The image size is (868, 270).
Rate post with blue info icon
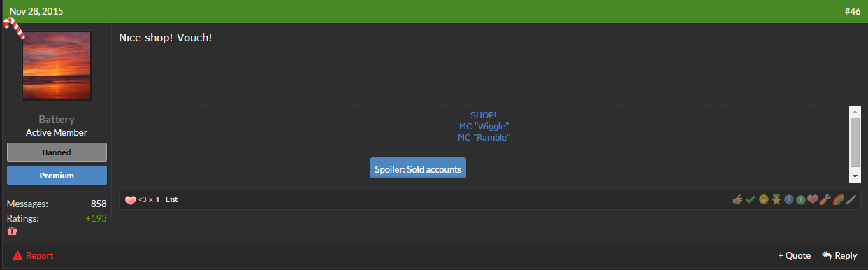pos(789,199)
